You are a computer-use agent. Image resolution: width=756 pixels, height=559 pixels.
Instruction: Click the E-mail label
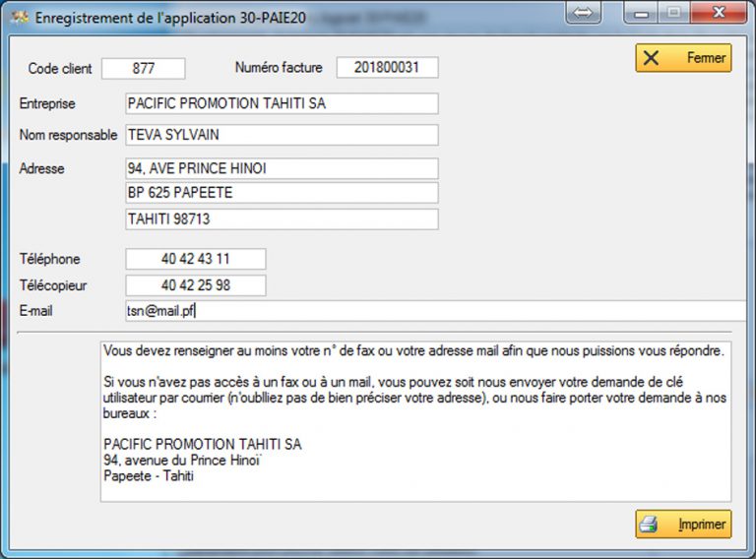click(35, 311)
